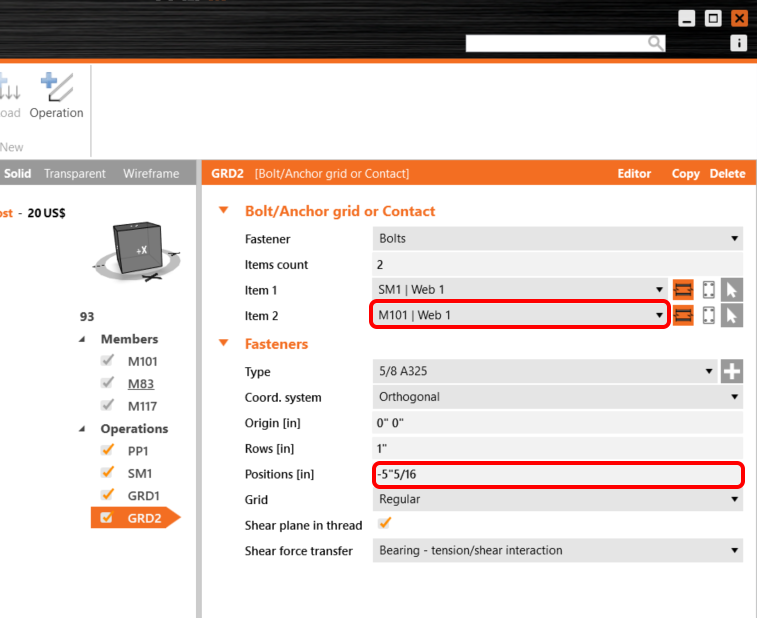
Task: Toggle GRD1 operation checkbox
Action: click(x=108, y=495)
